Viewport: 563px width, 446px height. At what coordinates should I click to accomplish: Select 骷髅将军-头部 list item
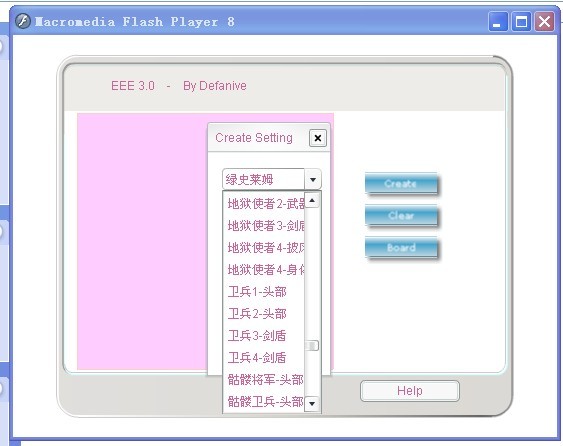point(264,380)
